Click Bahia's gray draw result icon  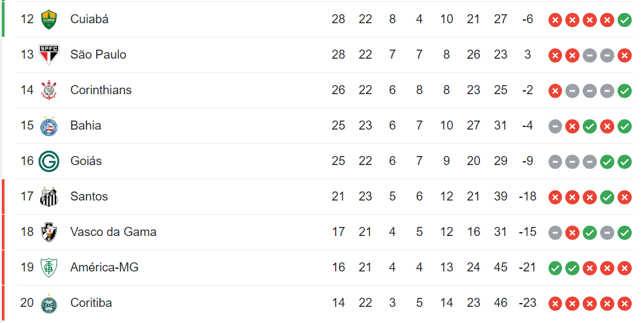tap(555, 126)
